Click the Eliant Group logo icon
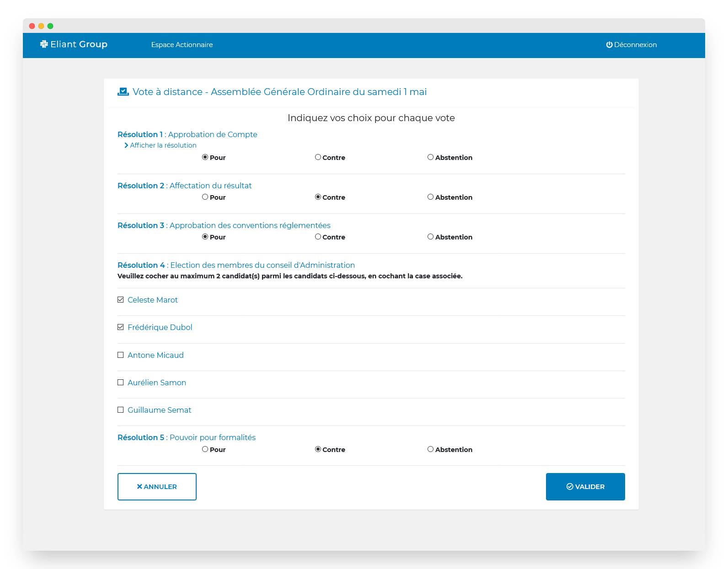Viewport: 728px width, 569px height. click(44, 44)
